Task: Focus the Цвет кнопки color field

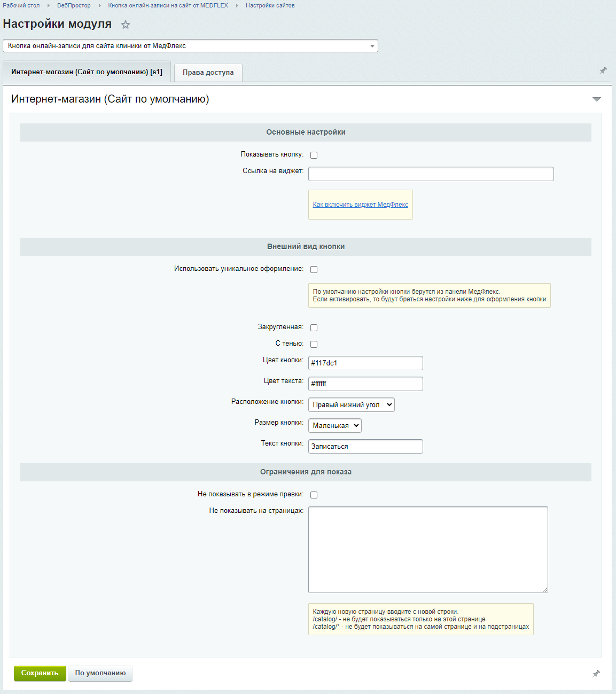Action: tap(365, 363)
